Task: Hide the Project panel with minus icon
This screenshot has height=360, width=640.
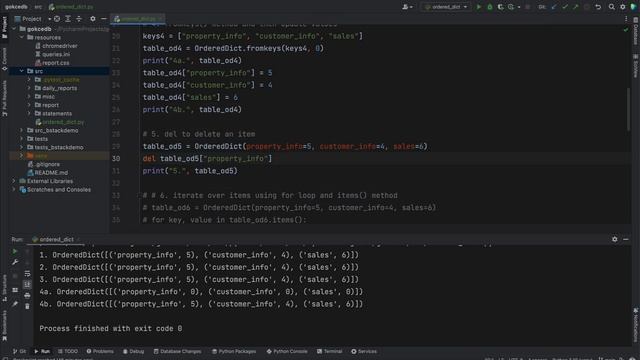Action: tap(104, 19)
